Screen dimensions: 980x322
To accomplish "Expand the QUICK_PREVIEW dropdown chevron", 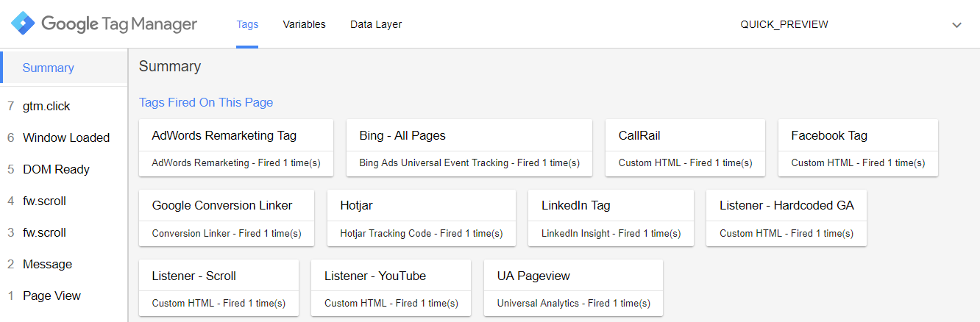I will click(956, 25).
